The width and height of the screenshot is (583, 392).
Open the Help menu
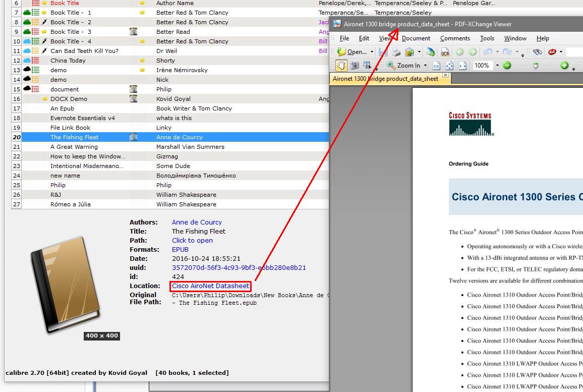tap(543, 38)
